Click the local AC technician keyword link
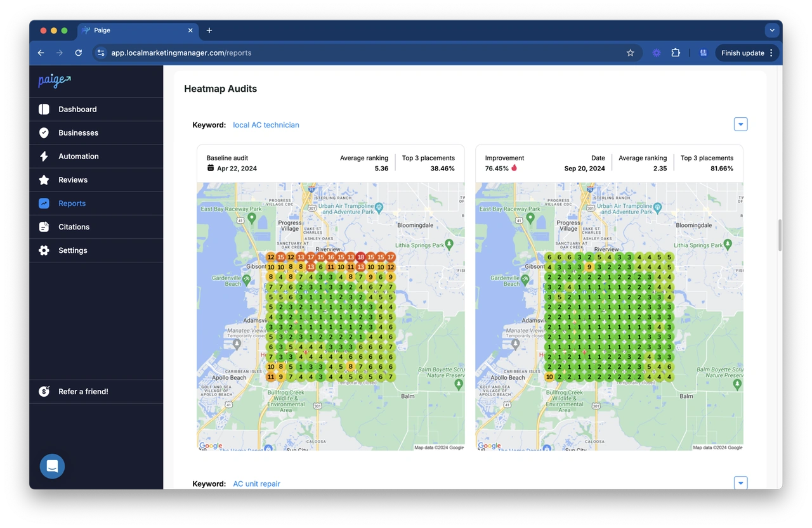Screen dimensions: 812x528 266,125
